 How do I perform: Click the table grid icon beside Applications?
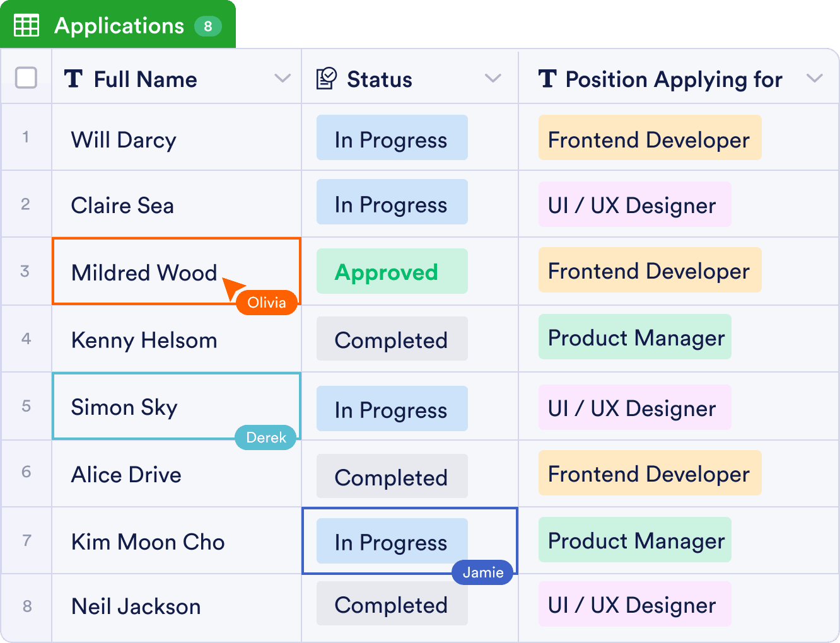tap(26, 25)
